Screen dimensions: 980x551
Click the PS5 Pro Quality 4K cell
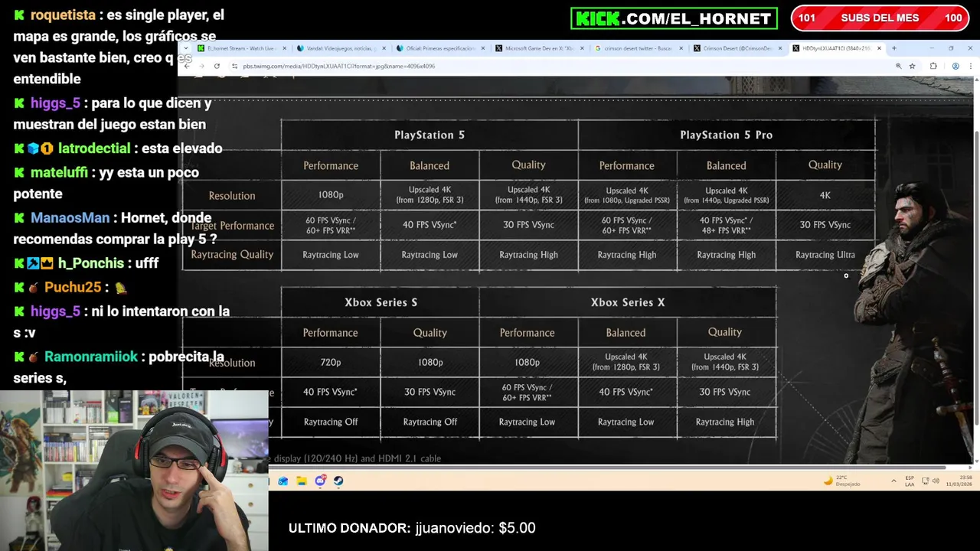[825, 195]
